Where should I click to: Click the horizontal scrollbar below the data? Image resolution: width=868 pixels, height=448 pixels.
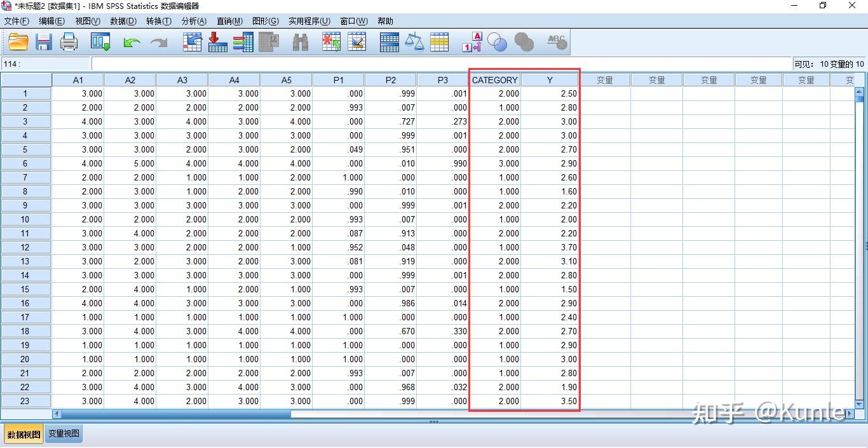[x=172, y=413]
